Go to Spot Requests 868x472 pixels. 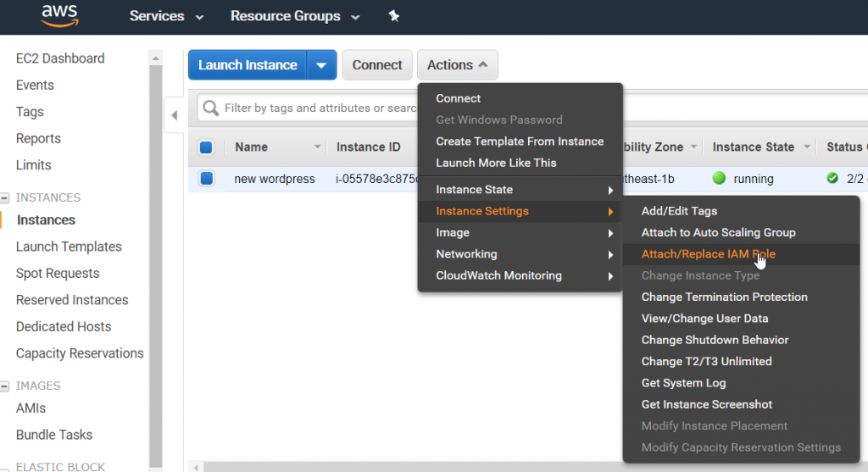pyautogui.click(x=58, y=274)
